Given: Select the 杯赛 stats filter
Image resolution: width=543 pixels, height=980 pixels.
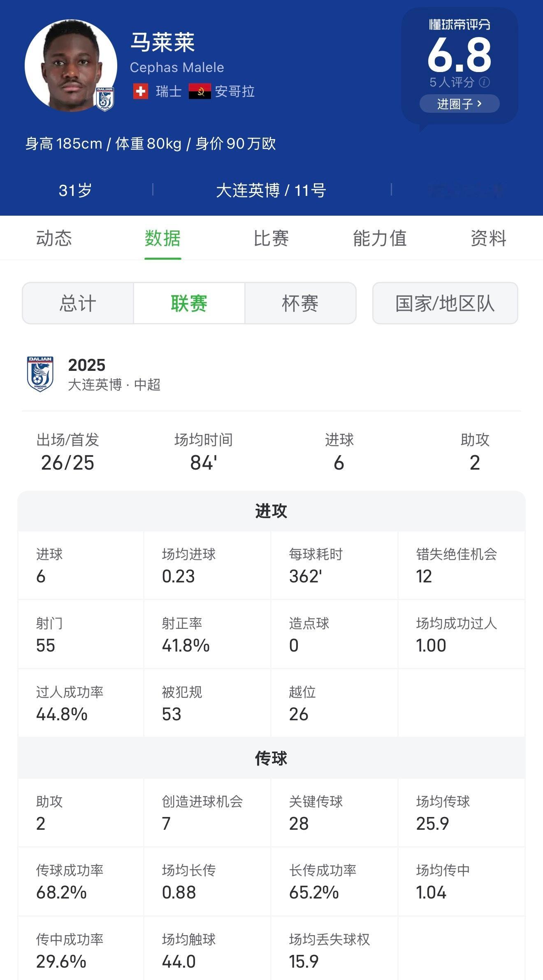Looking at the screenshot, I should click(x=300, y=303).
